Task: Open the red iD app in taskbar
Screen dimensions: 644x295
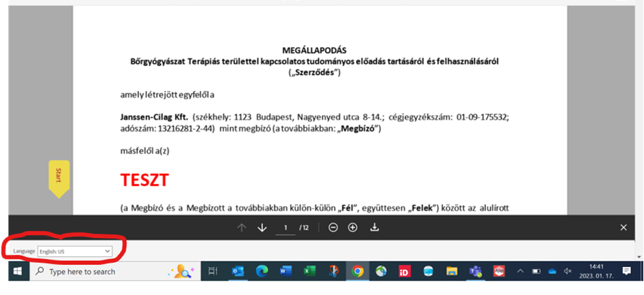Action: 405,271
